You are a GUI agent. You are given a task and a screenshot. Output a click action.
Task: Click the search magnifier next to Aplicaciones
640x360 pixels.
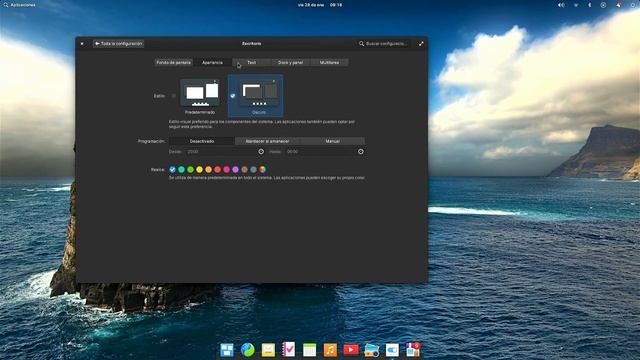pyautogui.click(x=5, y=5)
